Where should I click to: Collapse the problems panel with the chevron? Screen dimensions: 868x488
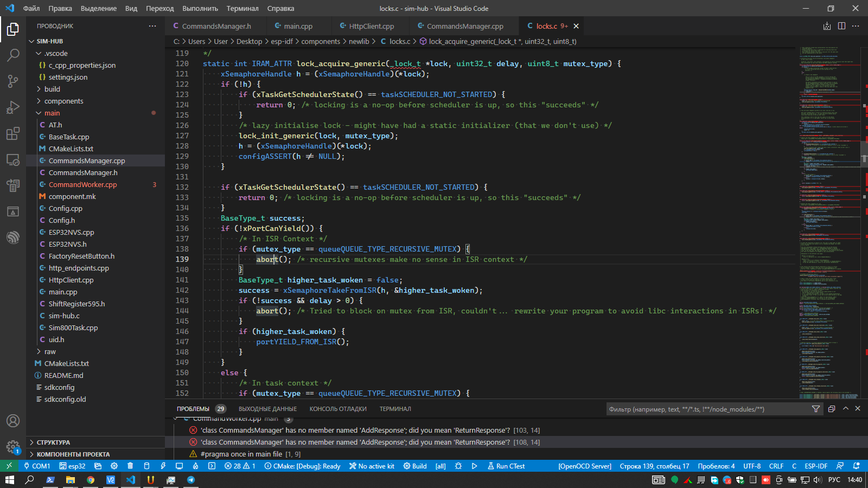tap(845, 409)
